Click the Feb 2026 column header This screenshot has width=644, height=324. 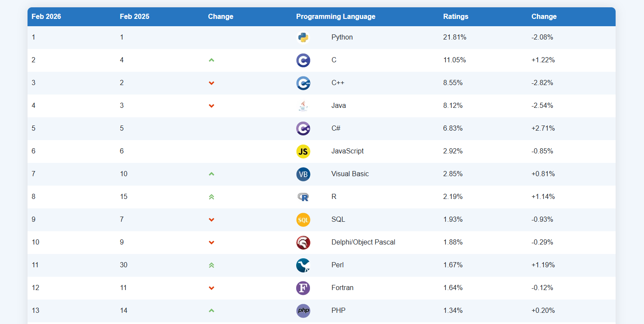[x=46, y=17]
